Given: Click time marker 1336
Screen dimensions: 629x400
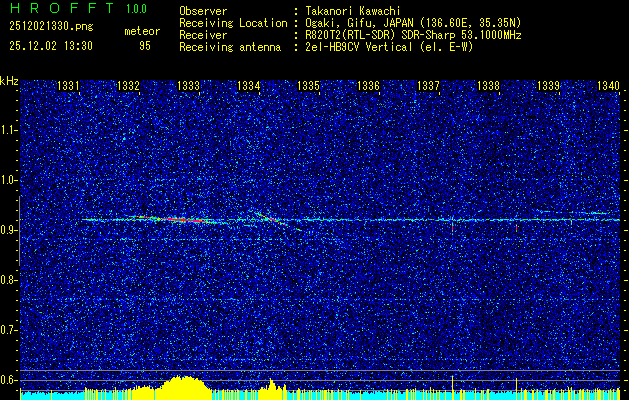Looking at the screenshot, I should tap(368, 86).
